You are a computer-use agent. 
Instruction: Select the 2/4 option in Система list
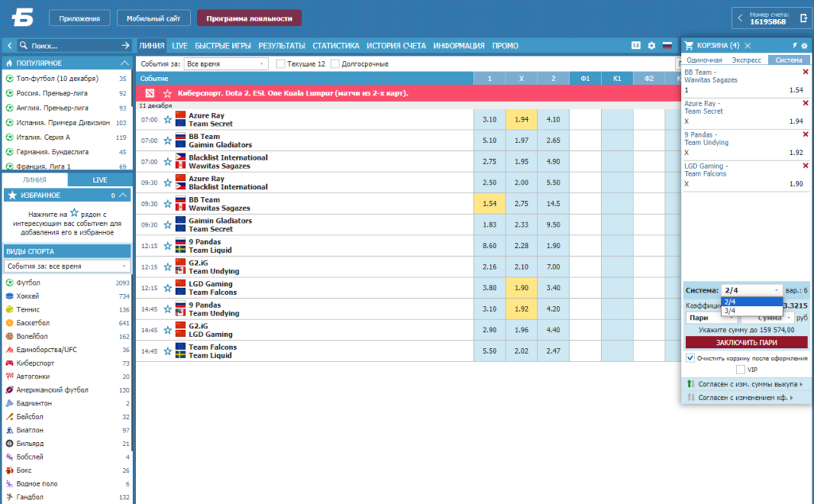click(x=752, y=301)
